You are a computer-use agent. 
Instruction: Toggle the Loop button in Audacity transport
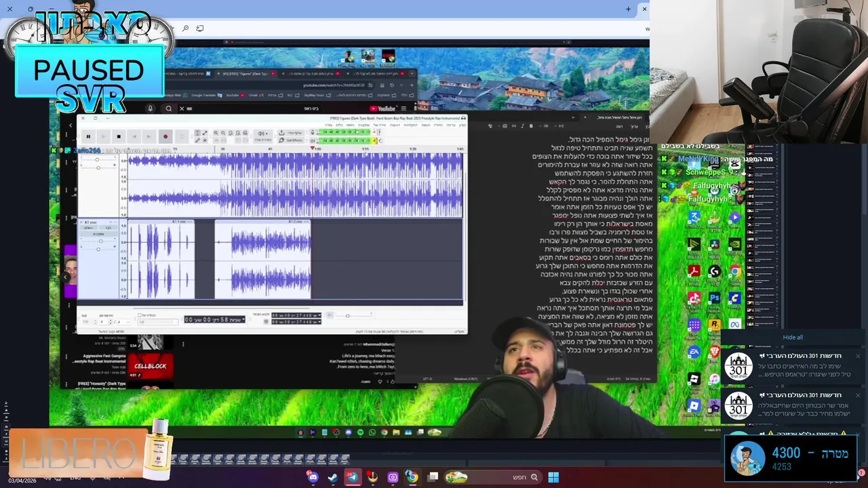(182, 136)
